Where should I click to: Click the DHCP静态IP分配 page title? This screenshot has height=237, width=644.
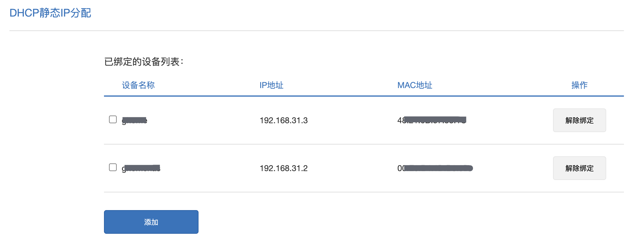pos(50,13)
